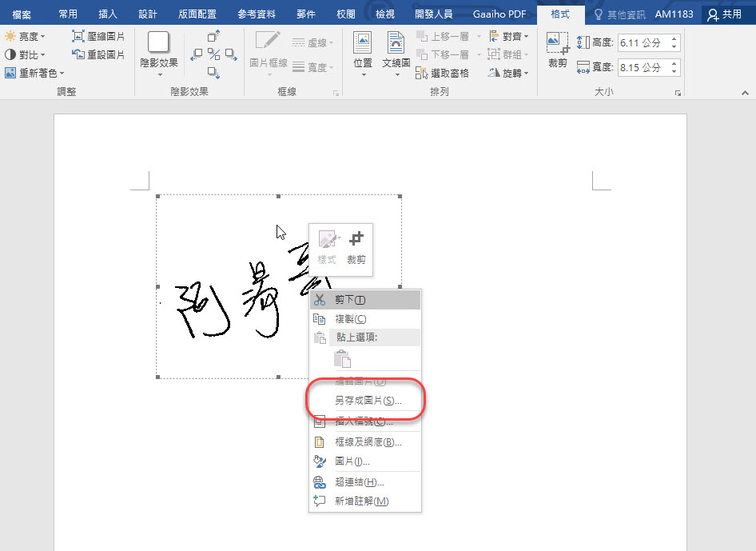756x551 pixels.
Task: Collapse the ribbon arrow
Action: [745, 93]
